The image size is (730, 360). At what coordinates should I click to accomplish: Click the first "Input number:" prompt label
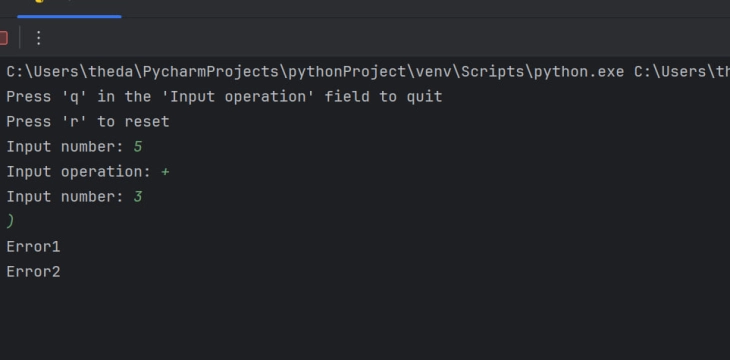pos(65,147)
